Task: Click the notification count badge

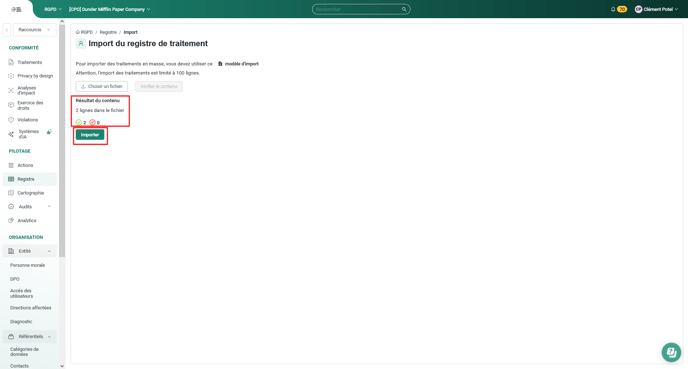Action: pos(622,9)
